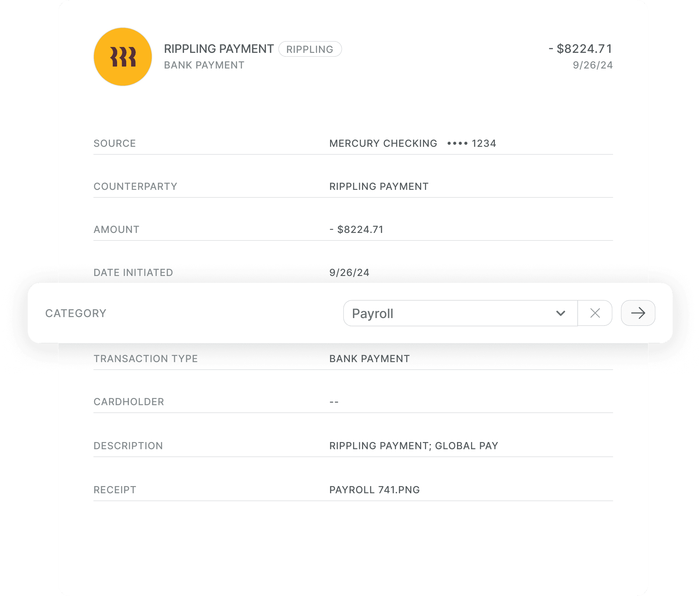The height and width of the screenshot is (596, 700).
Task: Click the dropdown chevron arrow
Action: pos(560,313)
